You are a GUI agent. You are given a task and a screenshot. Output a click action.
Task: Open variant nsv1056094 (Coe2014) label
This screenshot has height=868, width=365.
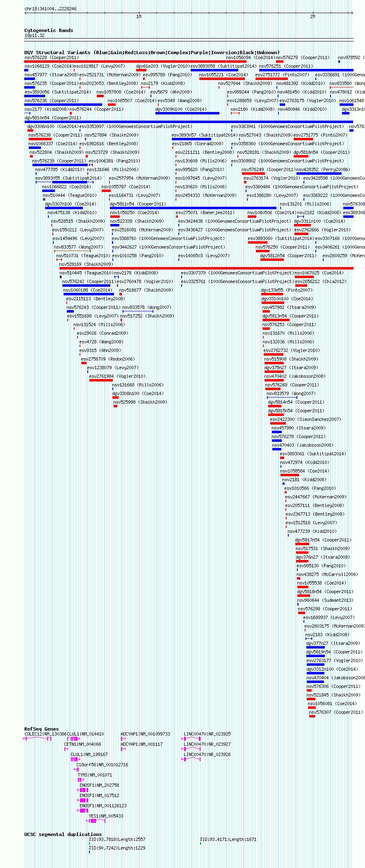[250, 58]
